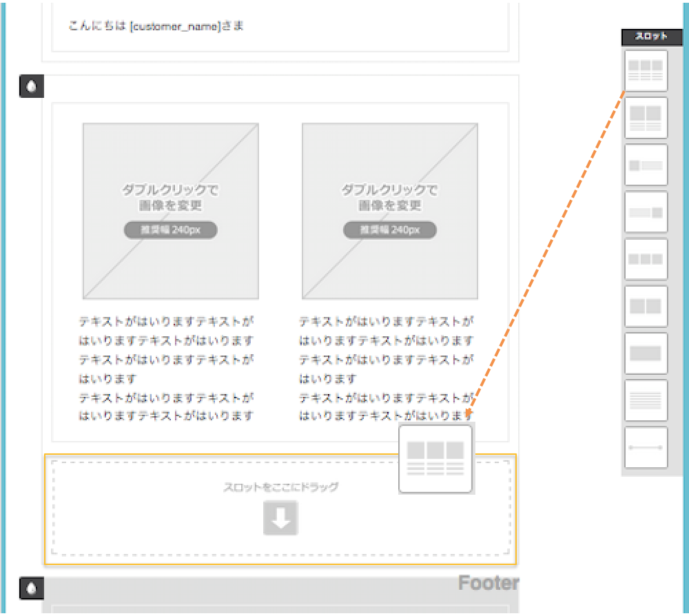This screenshot has height=616, width=689.
Task: Click the right image placeholder
Action: click(x=390, y=211)
